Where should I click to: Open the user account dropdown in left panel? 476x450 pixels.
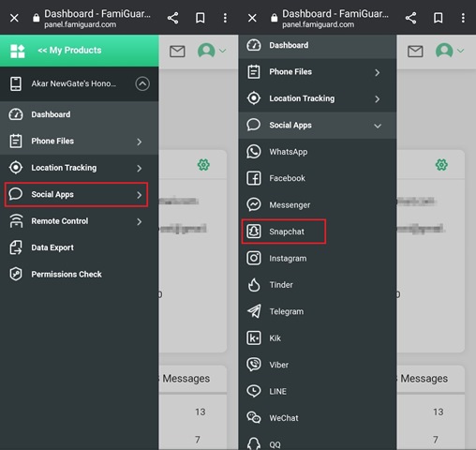pyautogui.click(x=212, y=51)
